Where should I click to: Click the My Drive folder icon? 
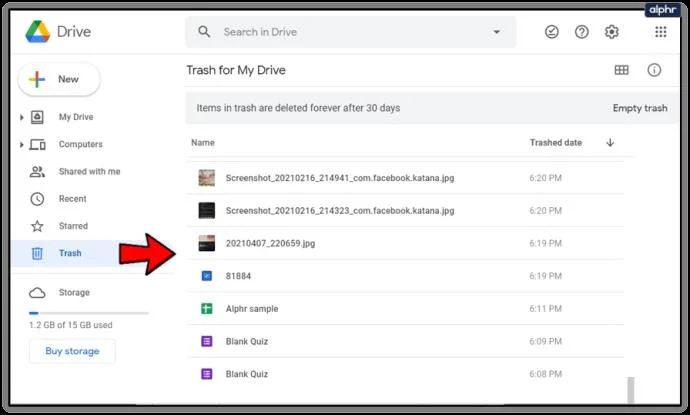37,117
